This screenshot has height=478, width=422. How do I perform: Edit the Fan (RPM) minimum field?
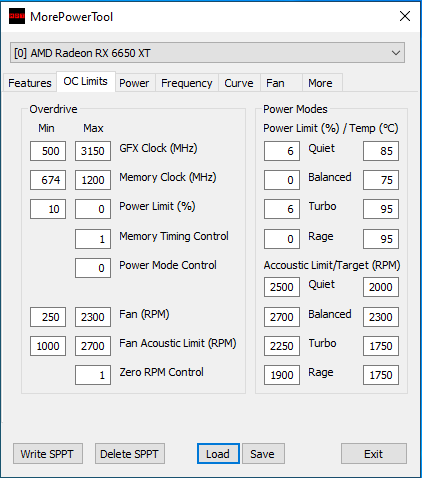point(48,317)
